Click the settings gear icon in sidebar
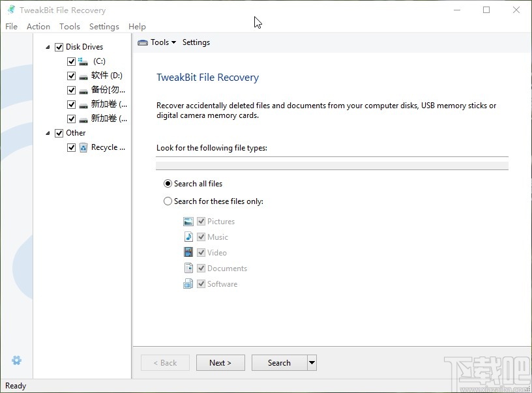The image size is (532, 393). click(17, 360)
